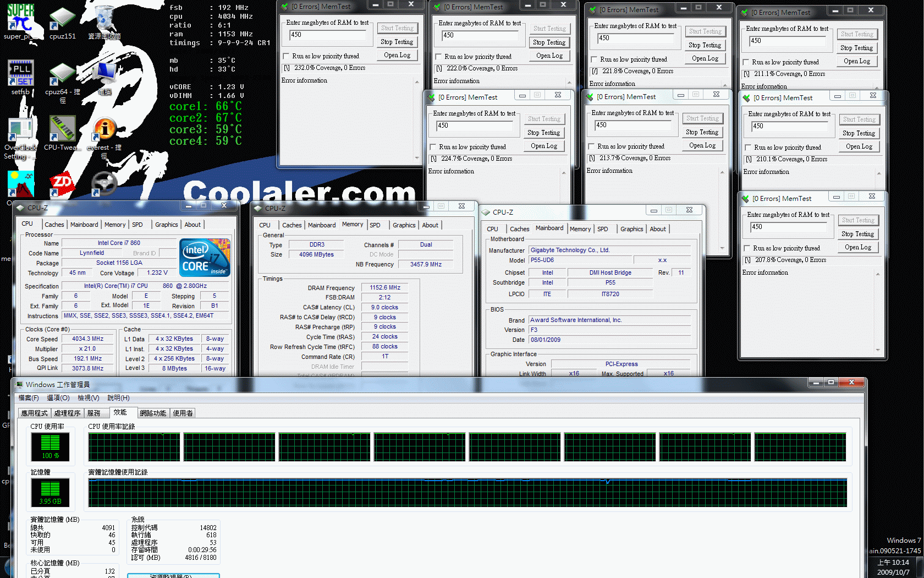Click RAM megabytes field in 207.8% MemTest
924x578 pixels.
click(789, 227)
